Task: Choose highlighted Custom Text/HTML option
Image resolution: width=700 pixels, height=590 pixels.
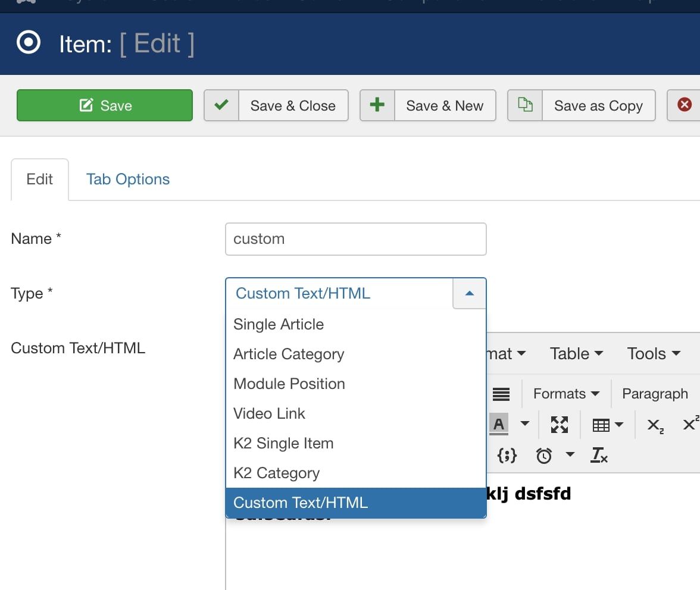Action: (356, 503)
